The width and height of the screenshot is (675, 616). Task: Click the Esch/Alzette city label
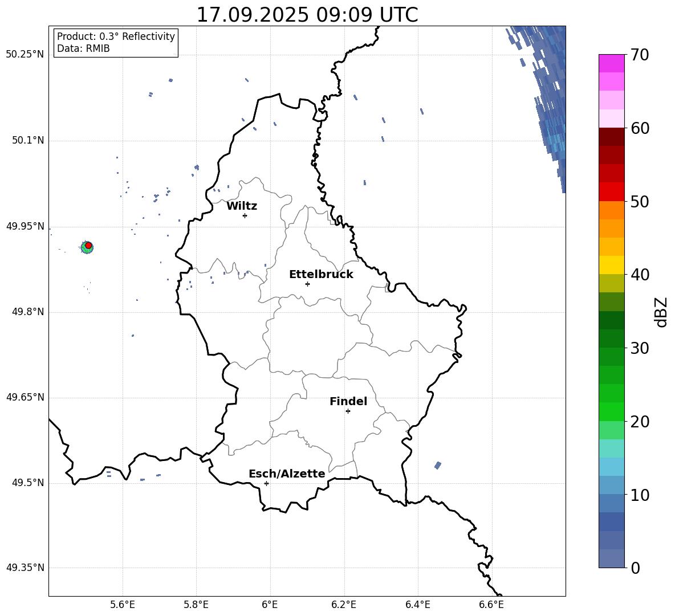point(287,474)
